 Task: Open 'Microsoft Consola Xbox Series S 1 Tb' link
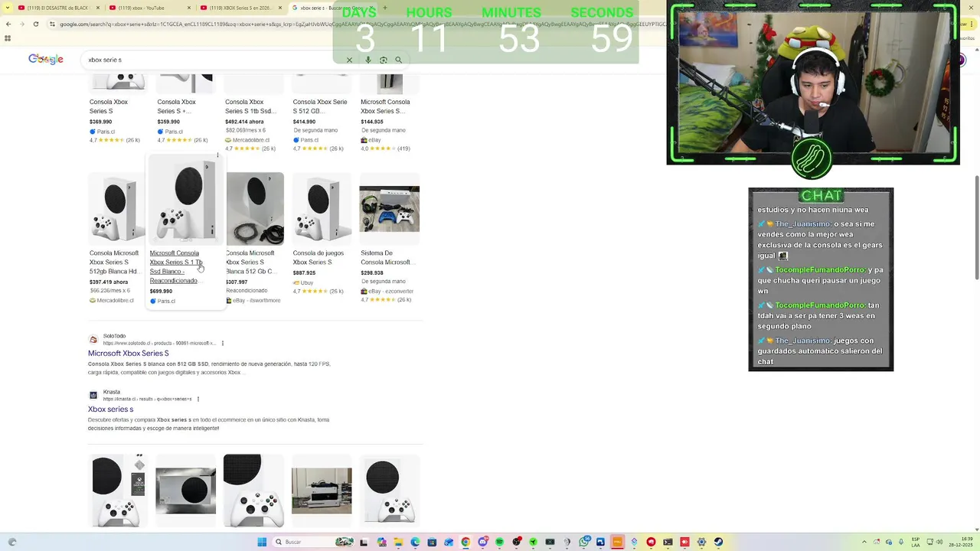click(176, 266)
